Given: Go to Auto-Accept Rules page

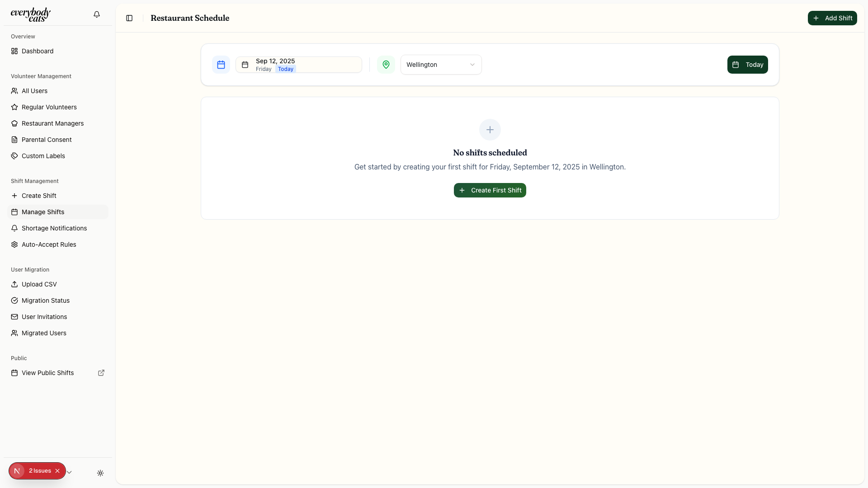Looking at the screenshot, I should click(49, 244).
